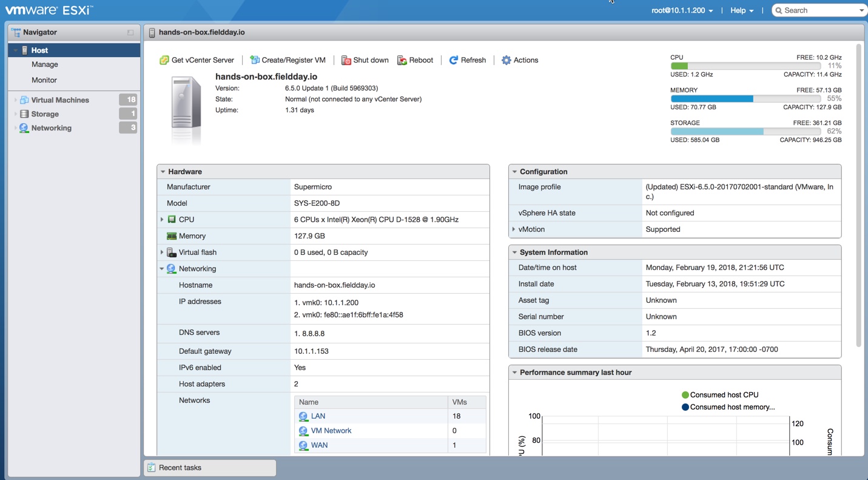This screenshot has width=868, height=480.
Task: Collapse the System Information panel
Action: [x=514, y=252]
